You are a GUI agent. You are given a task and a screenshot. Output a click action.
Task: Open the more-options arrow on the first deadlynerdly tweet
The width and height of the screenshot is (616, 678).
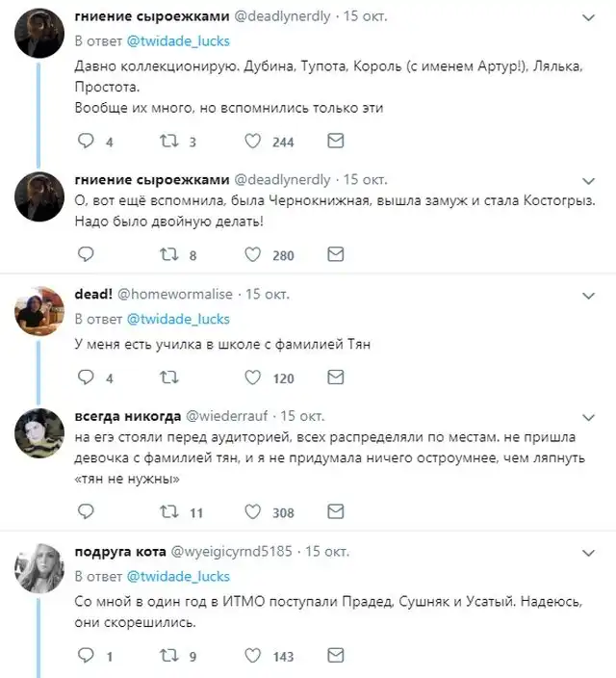pos(588,16)
